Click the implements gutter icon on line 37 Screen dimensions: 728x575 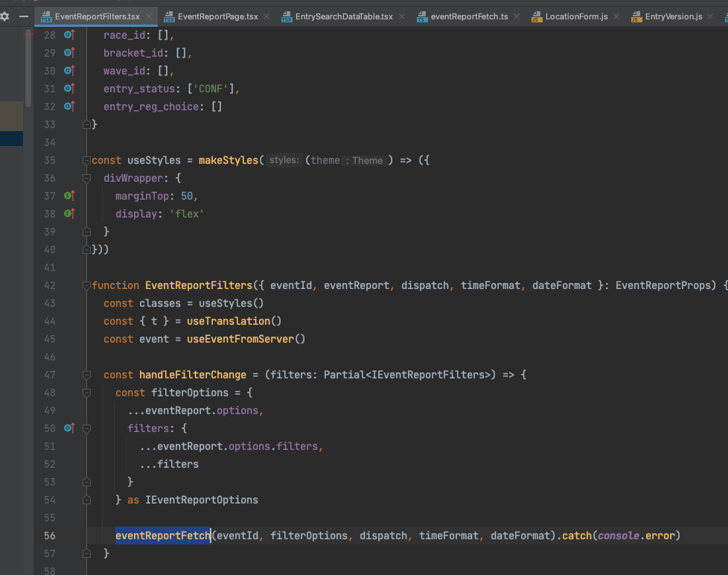pyautogui.click(x=69, y=196)
